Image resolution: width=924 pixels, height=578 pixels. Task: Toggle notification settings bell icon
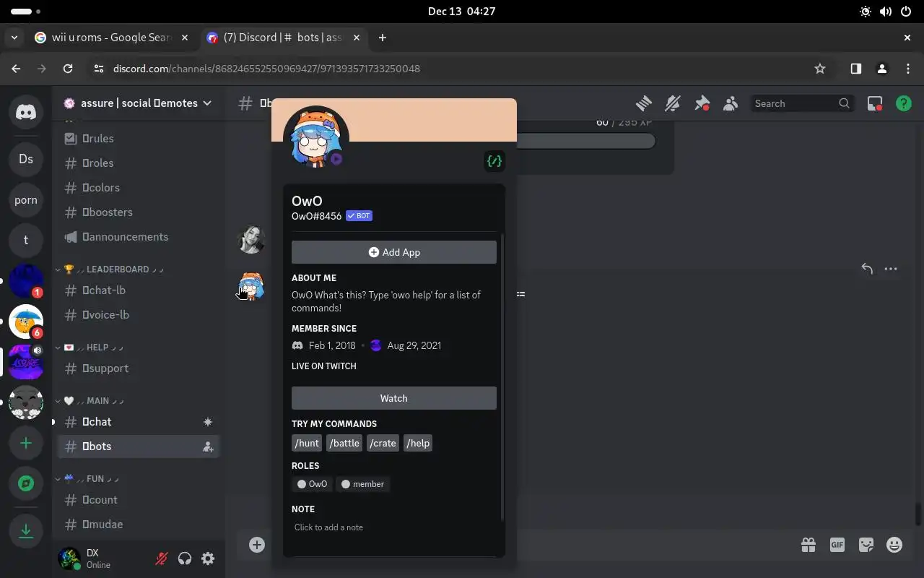673,103
